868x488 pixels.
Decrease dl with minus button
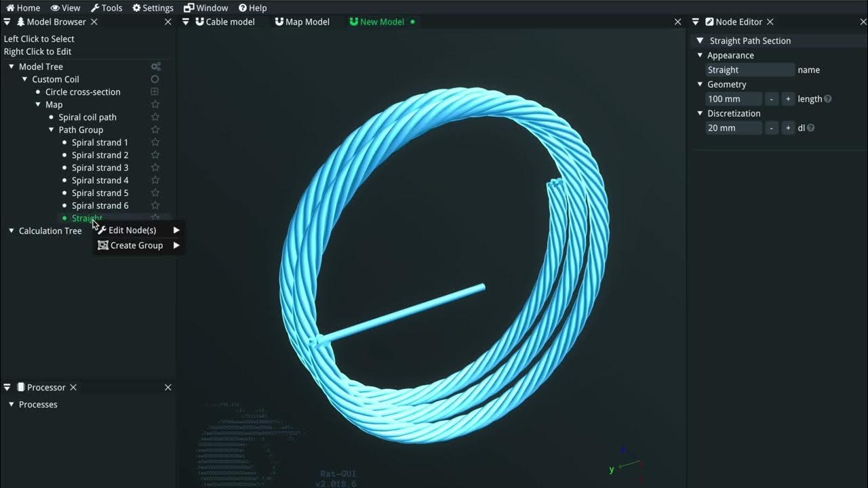[x=771, y=128]
